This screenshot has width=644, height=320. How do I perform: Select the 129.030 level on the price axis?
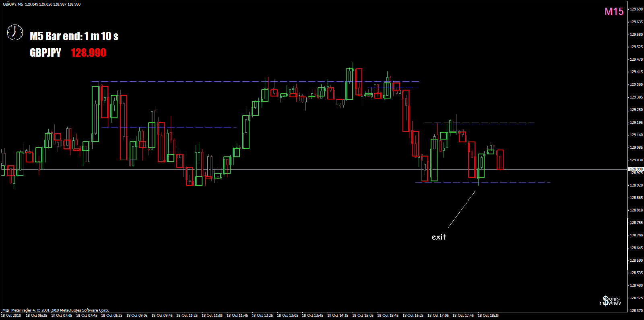tap(636, 160)
